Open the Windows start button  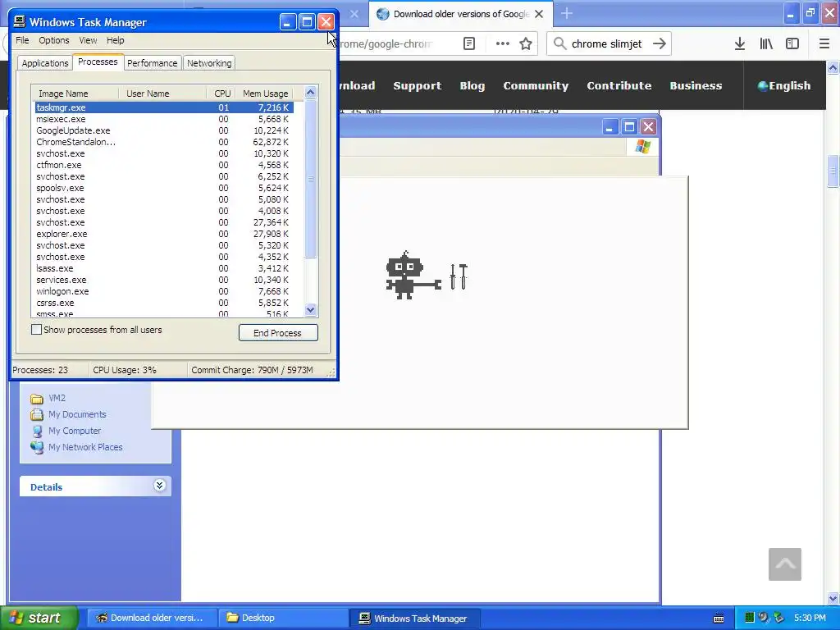click(39, 618)
